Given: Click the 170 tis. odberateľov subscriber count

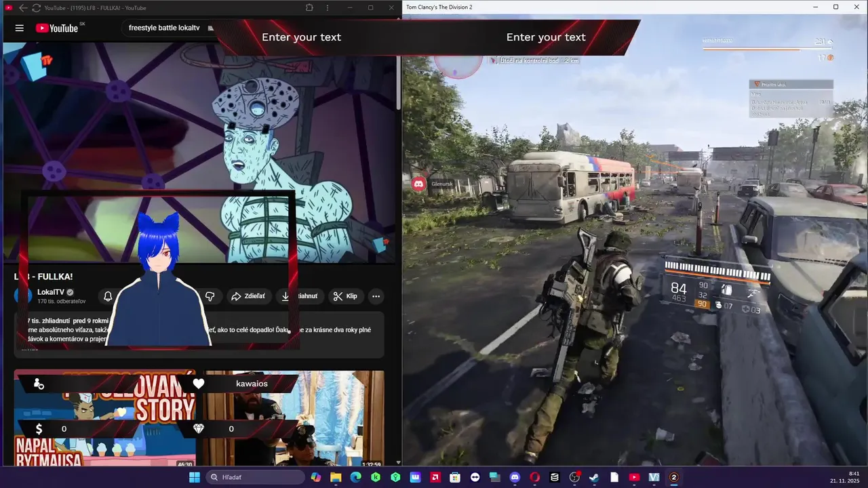Looking at the screenshot, I should point(62,301).
